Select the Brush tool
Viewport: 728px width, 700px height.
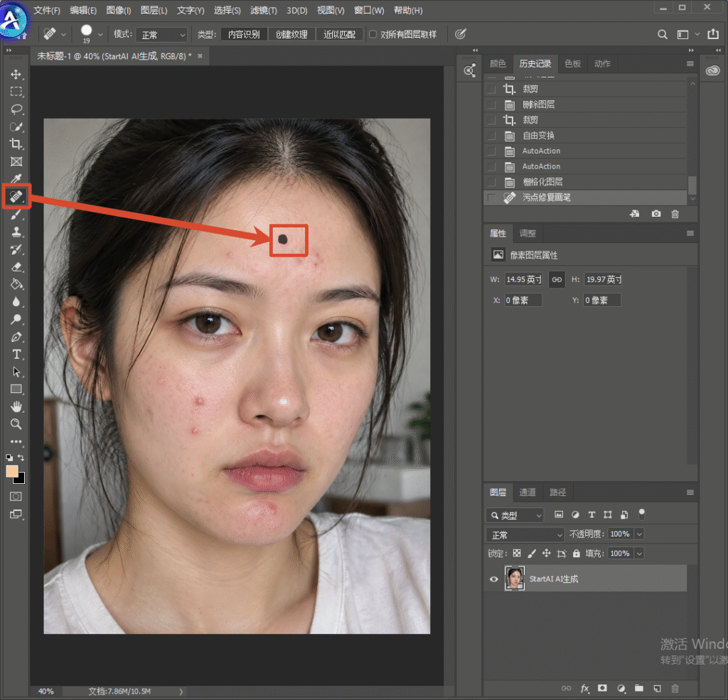tap(16, 215)
